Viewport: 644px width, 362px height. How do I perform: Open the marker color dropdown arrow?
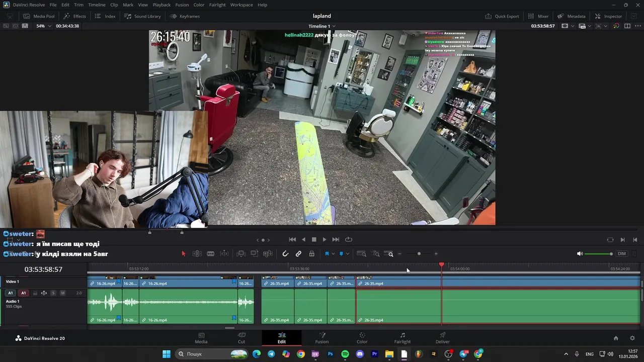tap(348, 254)
